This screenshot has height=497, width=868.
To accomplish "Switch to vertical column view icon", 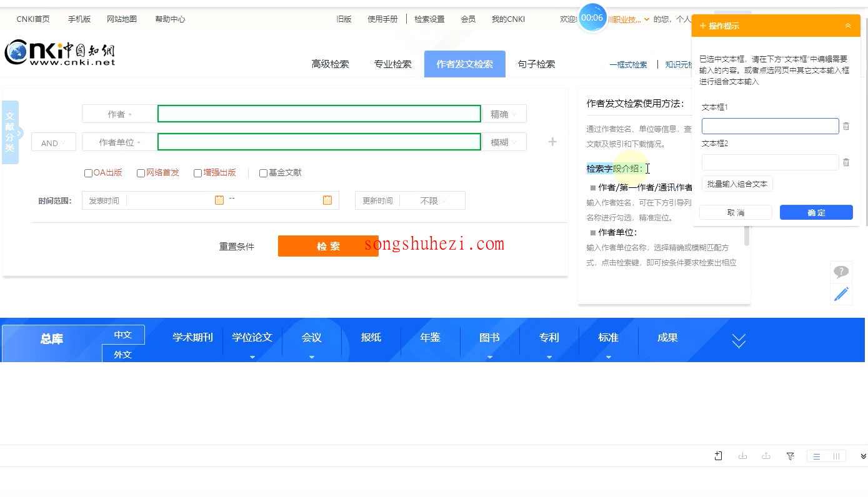I will [x=836, y=457].
